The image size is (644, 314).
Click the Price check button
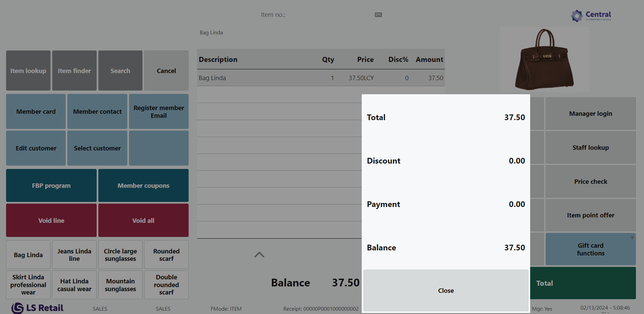tap(590, 181)
